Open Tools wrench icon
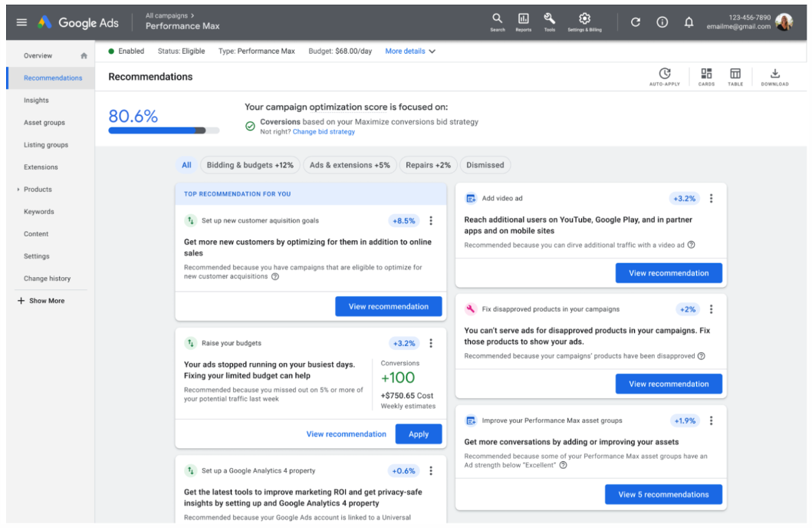 (550, 20)
